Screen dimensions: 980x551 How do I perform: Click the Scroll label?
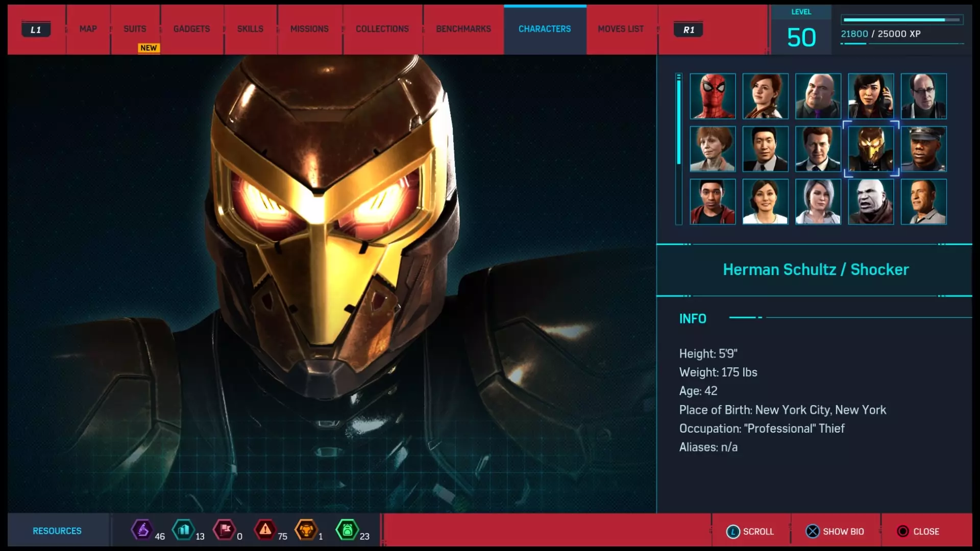click(x=758, y=532)
